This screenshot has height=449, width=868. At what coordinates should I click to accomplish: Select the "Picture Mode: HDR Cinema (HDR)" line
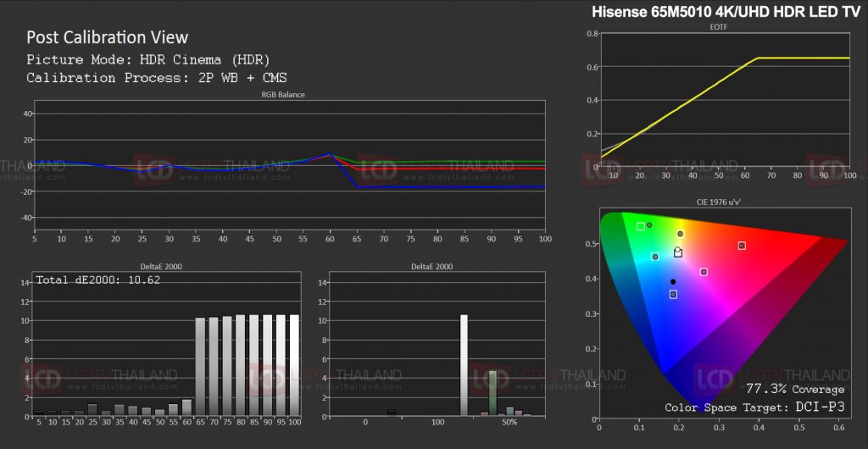point(147,59)
